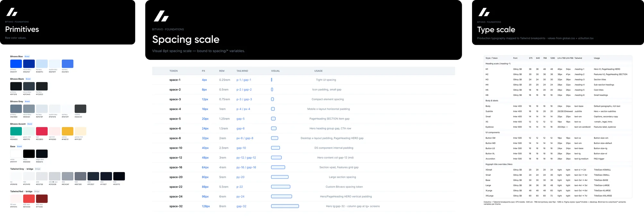Click the 'Large section spacing' usage text
644x218 pixels.
pyautogui.click(x=342, y=177)
